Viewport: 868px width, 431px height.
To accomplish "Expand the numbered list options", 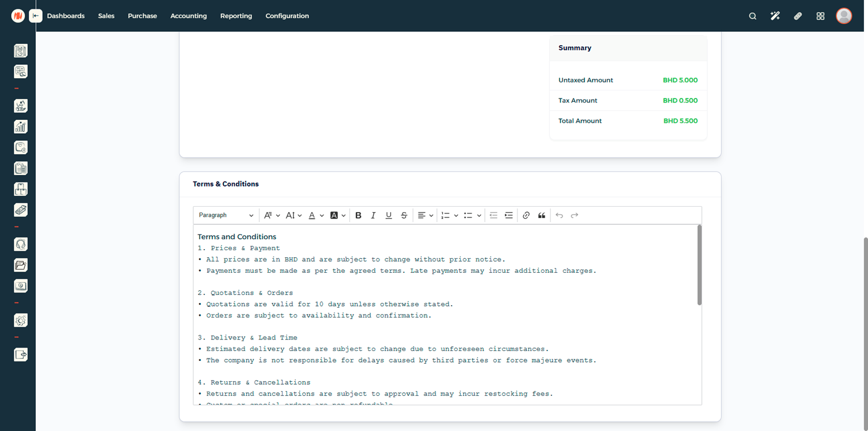I will click(x=455, y=216).
